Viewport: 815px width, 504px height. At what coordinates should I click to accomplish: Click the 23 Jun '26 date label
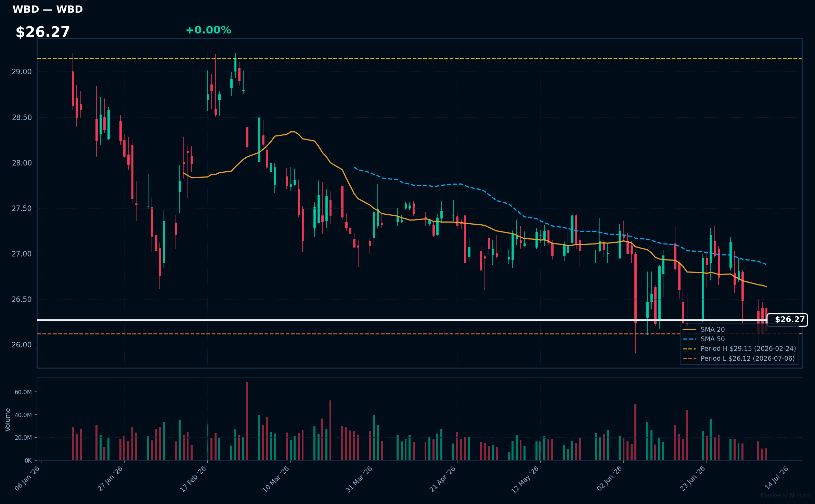coord(693,478)
